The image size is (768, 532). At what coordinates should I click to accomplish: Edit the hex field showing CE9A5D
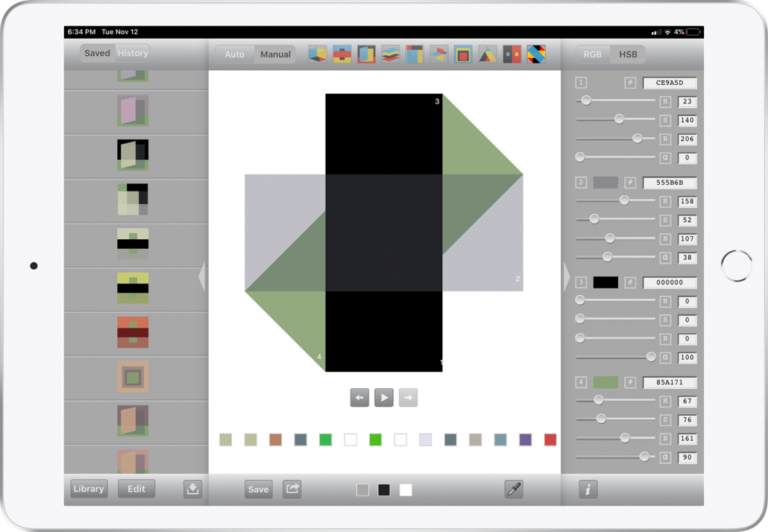[x=670, y=83]
